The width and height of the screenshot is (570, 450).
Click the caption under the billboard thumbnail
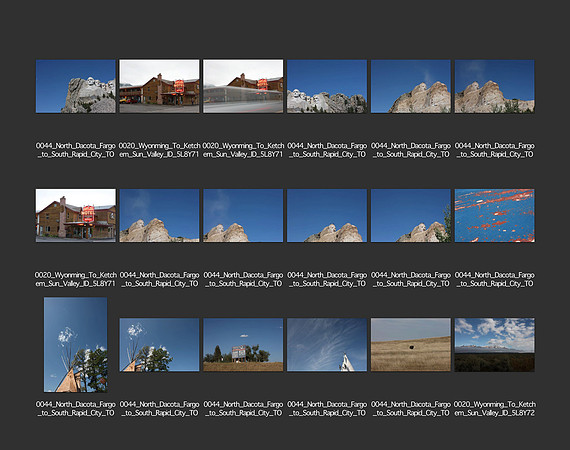(x=243, y=409)
